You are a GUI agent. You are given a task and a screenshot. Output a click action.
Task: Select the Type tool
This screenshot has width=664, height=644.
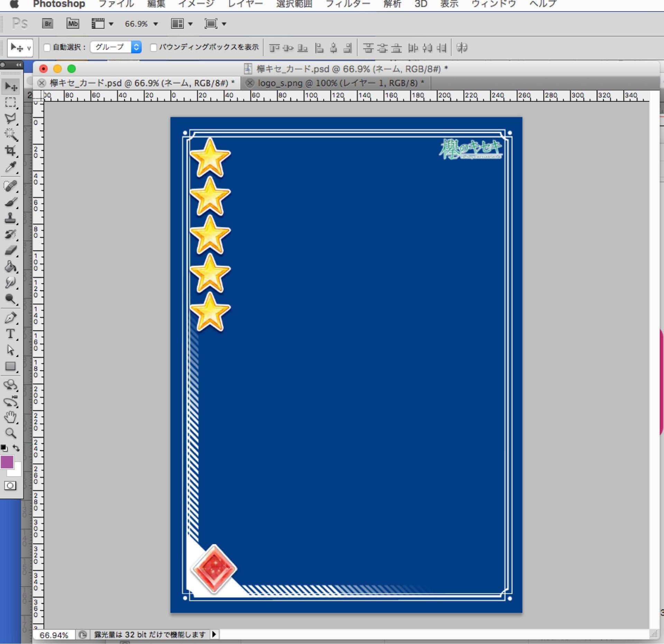11,334
